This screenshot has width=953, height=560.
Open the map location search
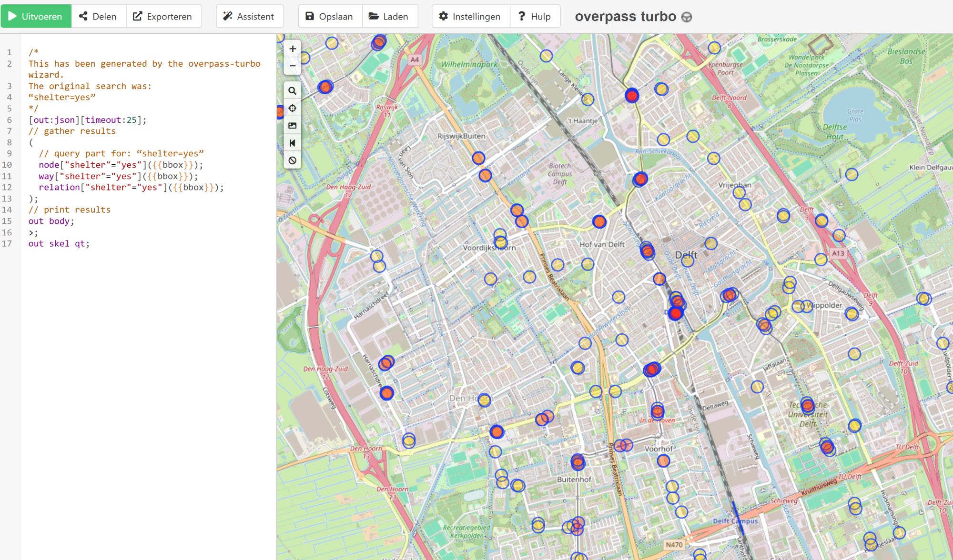click(x=293, y=90)
